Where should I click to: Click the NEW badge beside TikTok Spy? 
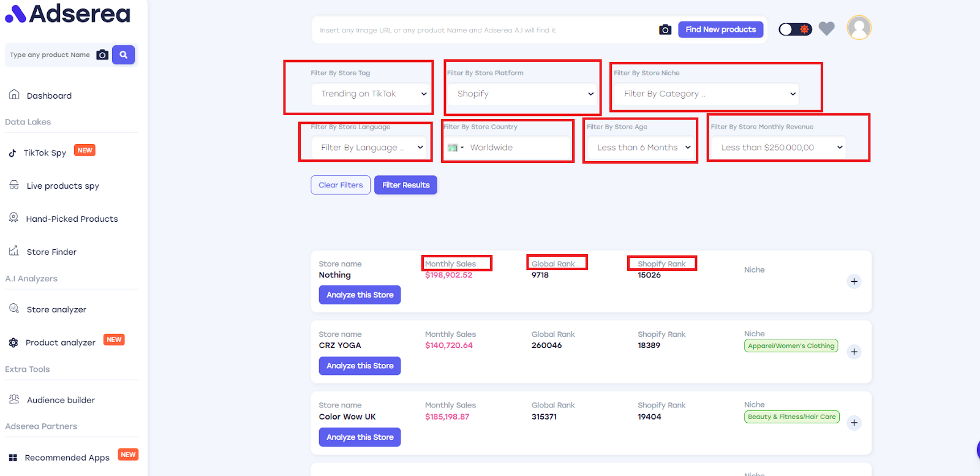[85, 150]
